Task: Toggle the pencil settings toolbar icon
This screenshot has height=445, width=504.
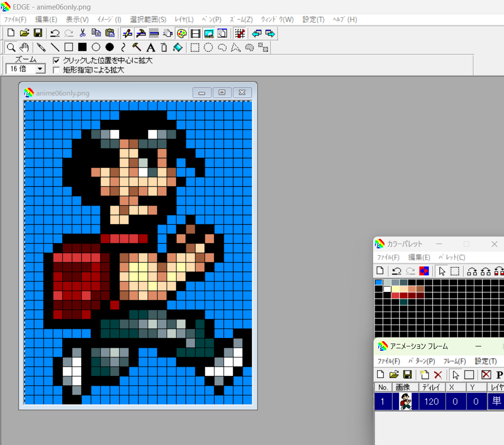Action: (x=127, y=33)
